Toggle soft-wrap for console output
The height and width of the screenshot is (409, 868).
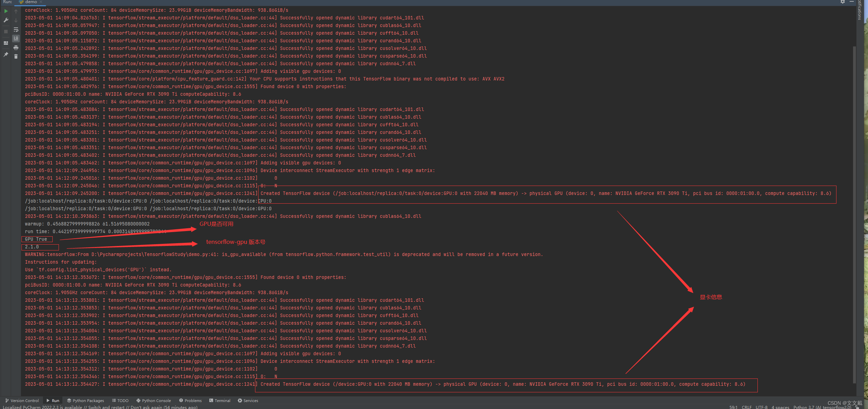tap(16, 29)
